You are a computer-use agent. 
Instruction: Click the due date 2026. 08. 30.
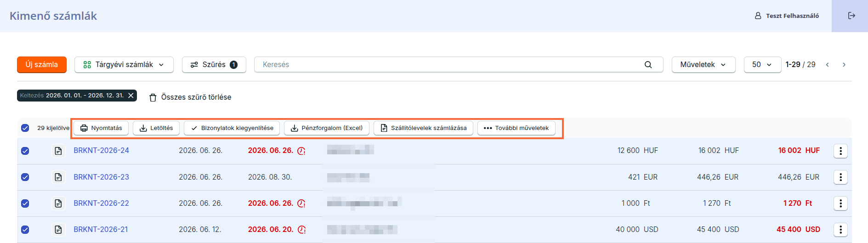coord(270,177)
